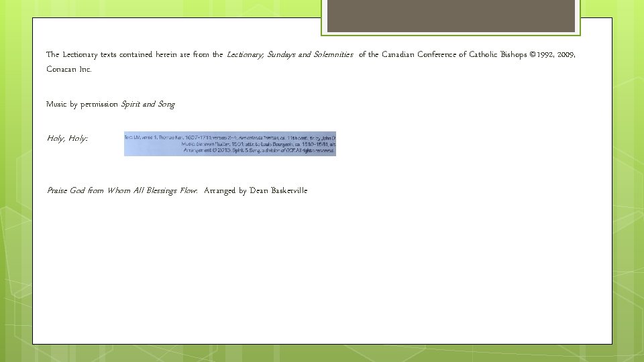Click the text 'Conacan Inc.'
The height and width of the screenshot is (362, 644).
[68, 69]
